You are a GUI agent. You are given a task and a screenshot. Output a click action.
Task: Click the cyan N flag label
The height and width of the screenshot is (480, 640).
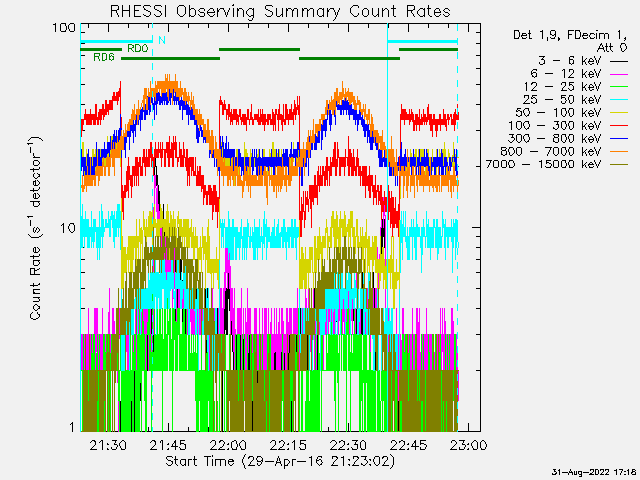[x=161, y=41]
